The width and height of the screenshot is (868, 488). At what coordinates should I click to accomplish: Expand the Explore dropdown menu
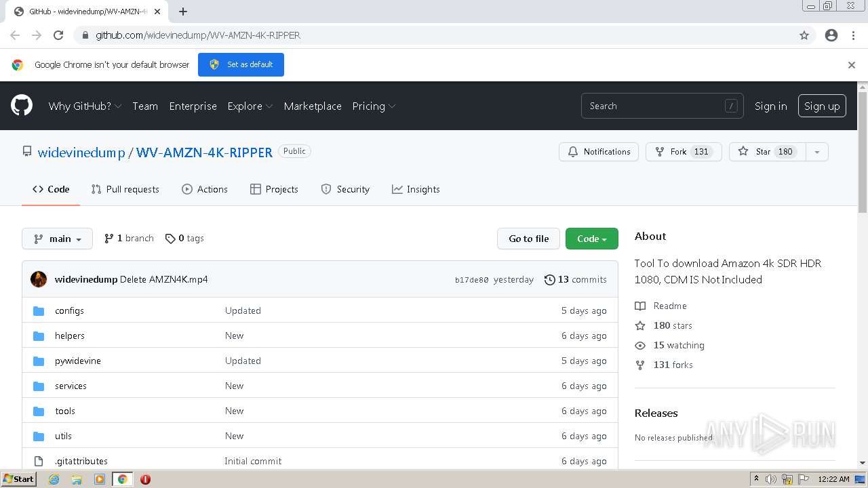250,106
